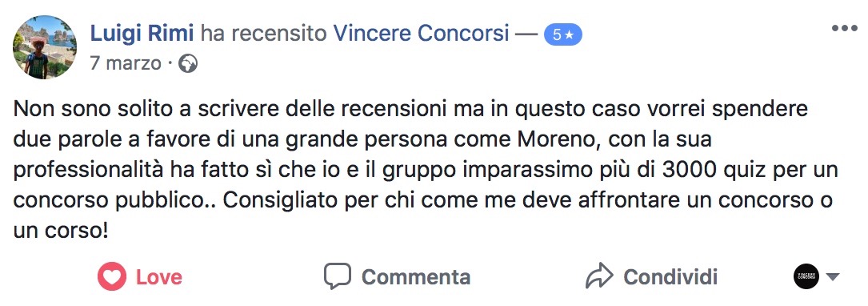Click the final line "un corso!"
The height and width of the screenshot is (306, 868).
click(x=60, y=232)
